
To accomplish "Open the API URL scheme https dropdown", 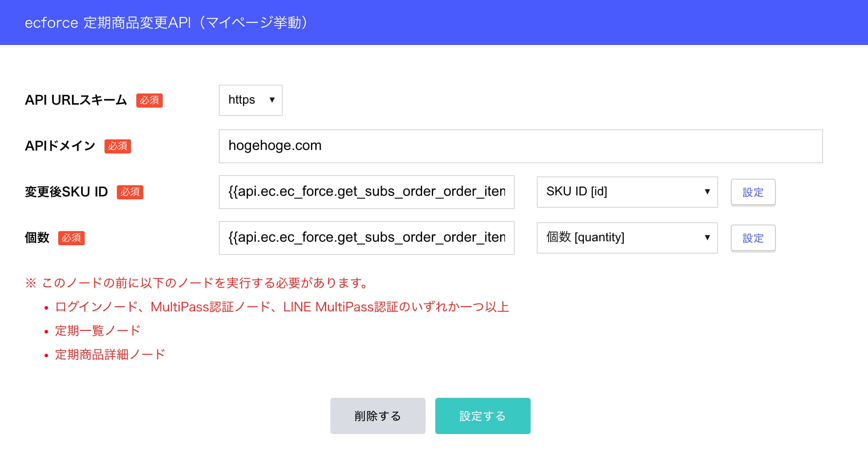I will point(251,100).
